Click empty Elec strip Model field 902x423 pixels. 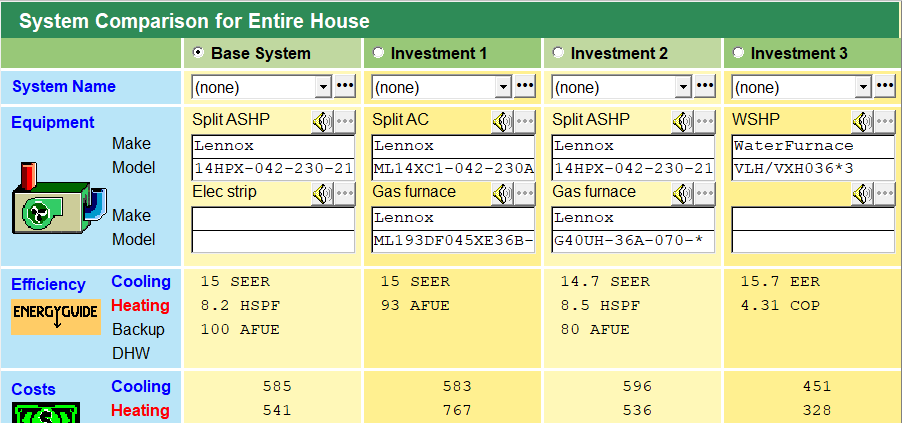click(273, 242)
